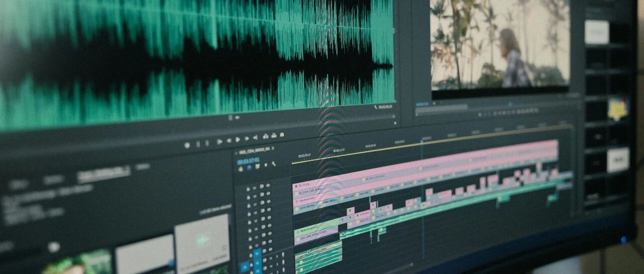
Task: Open timeline display settings wrench
Action: point(274,164)
